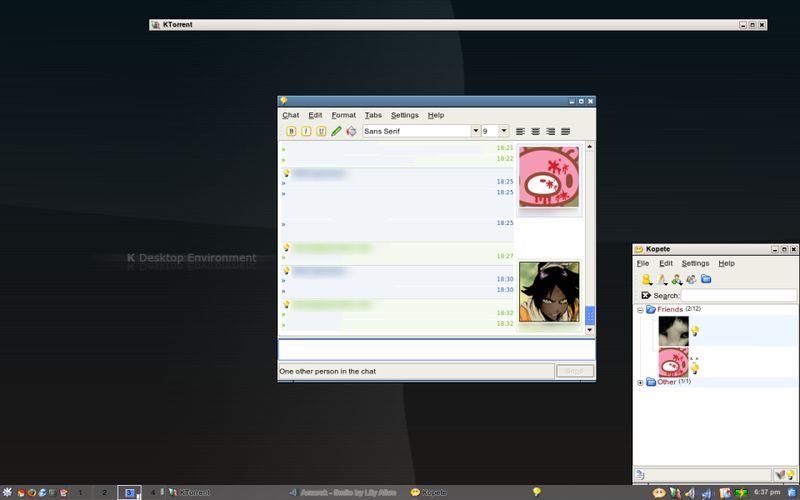Expand the Other group in Kopete
This screenshot has height=500, width=800.
(x=640, y=382)
